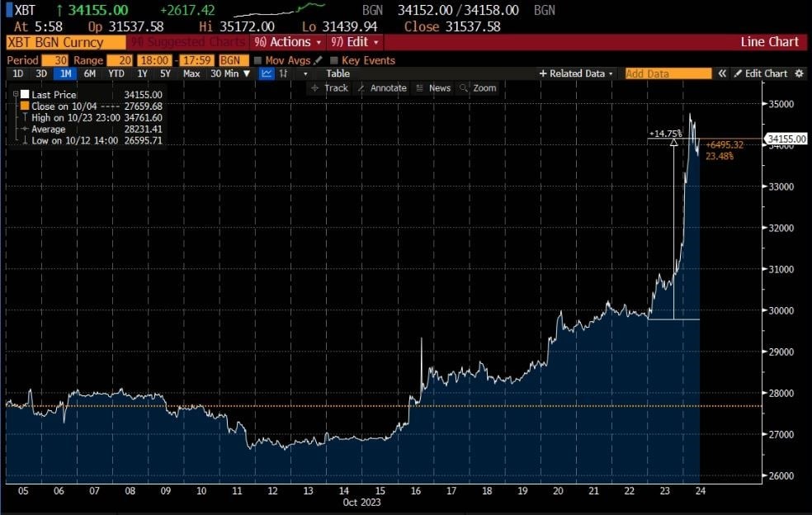
Task: Activate the Zoom magnifier tool
Action: [x=478, y=87]
